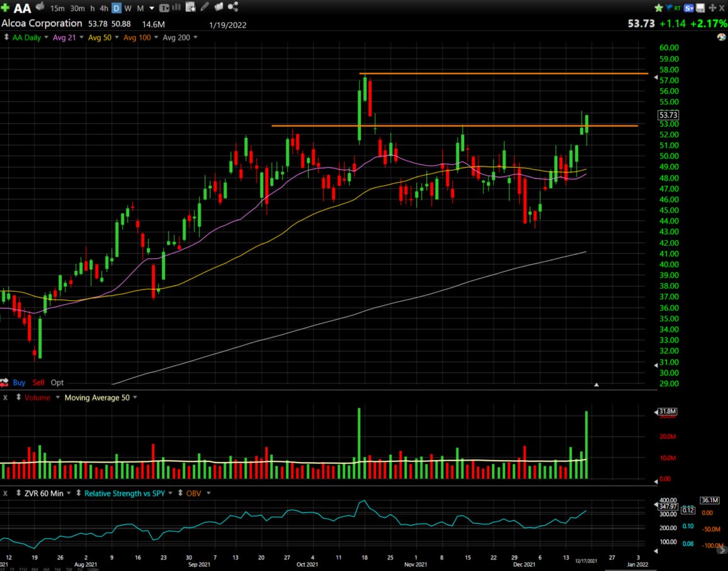Click the chart template icon
The height and width of the screenshot is (571, 728).
click(x=164, y=8)
